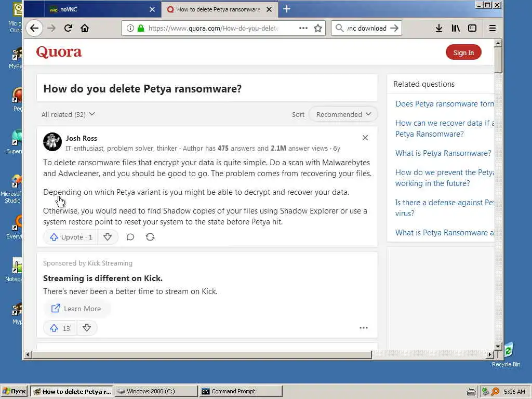Screen dimensions: 532x399
Task: Select the Recycle Bin desktop icon
Action: pyautogui.click(x=506, y=354)
